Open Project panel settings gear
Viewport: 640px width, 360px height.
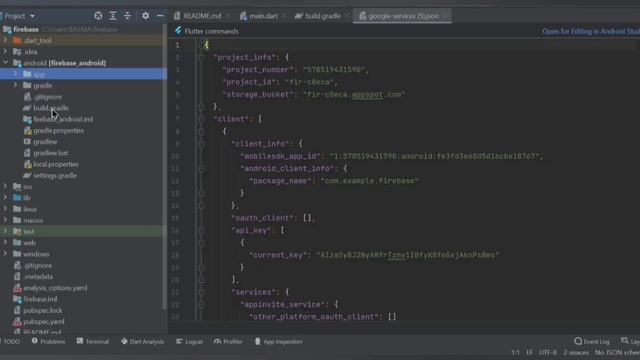tap(145, 16)
